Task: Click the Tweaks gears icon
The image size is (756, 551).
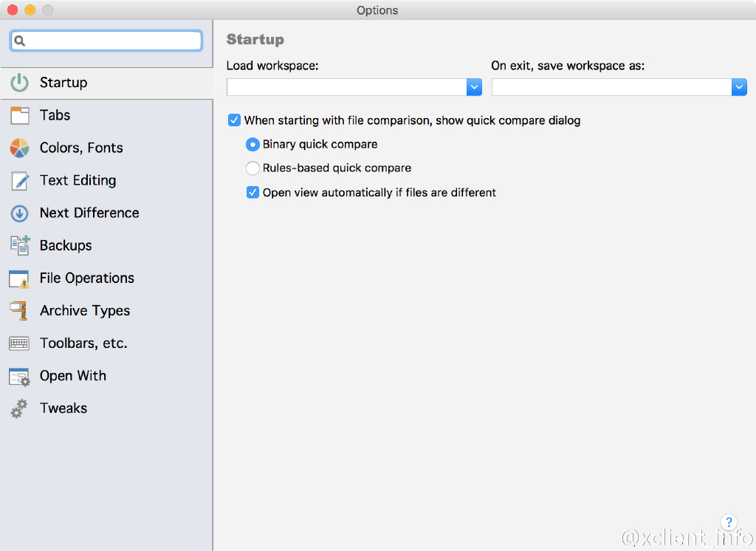Action: click(19, 408)
